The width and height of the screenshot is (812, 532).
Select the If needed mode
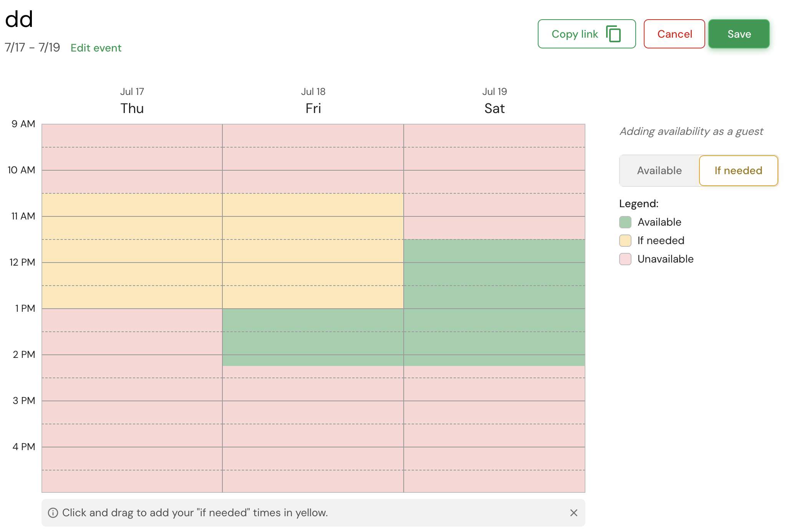pyautogui.click(x=738, y=171)
